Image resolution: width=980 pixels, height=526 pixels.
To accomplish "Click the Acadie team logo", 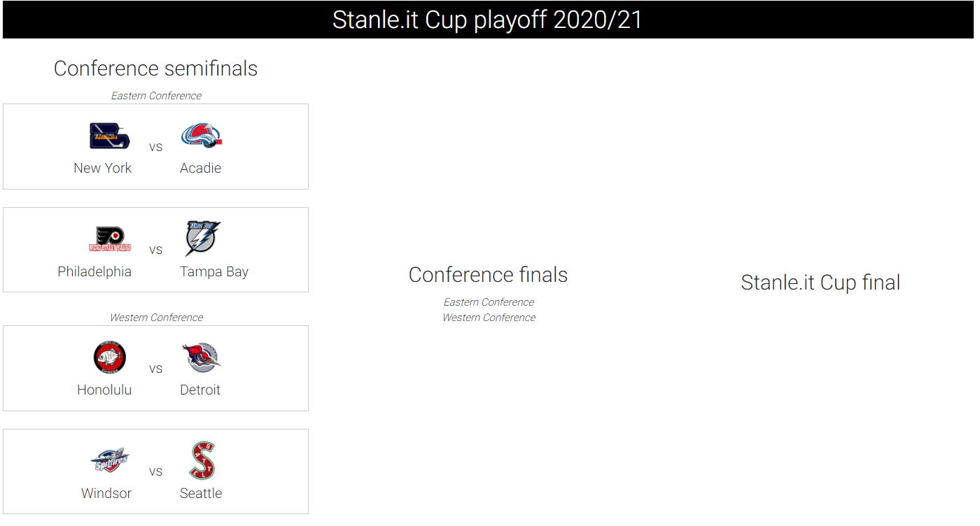I will pyautogui.click(x=201, y=136).
